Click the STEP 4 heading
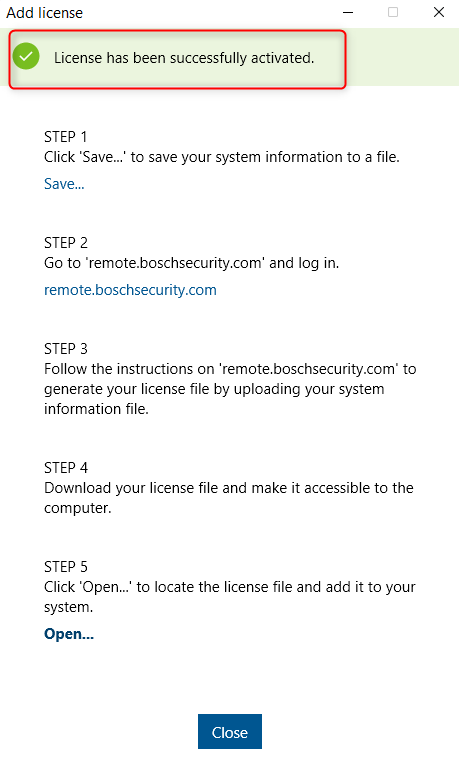 [x=66, y=467]
